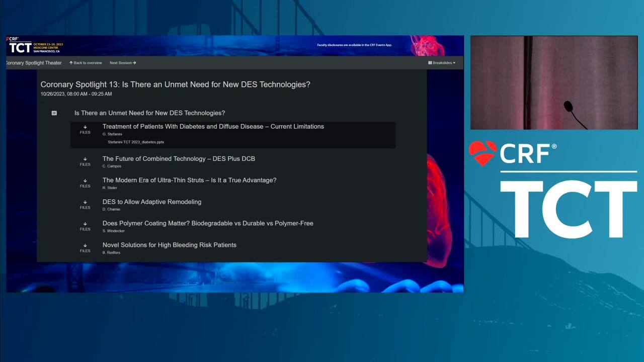Click speaker name D. Chamie
The width and height of the screenshot is (644, 362).
tap(111, 209)
